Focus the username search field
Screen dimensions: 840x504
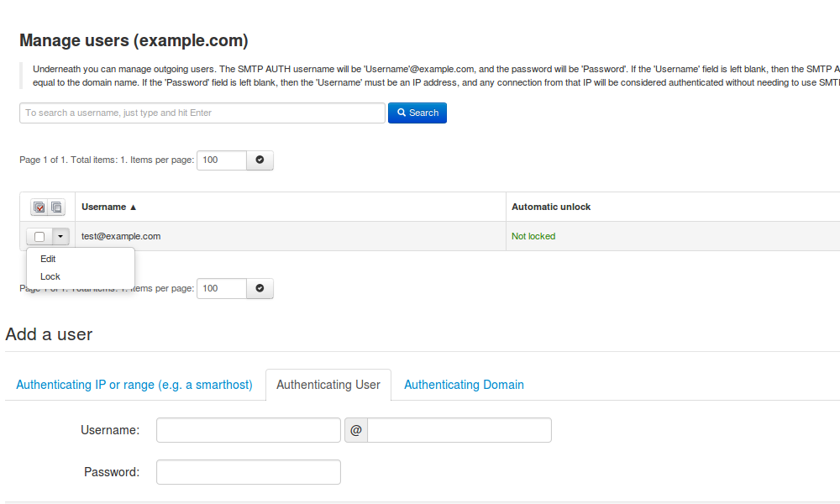pyautogui.click(x=202, y=113)
